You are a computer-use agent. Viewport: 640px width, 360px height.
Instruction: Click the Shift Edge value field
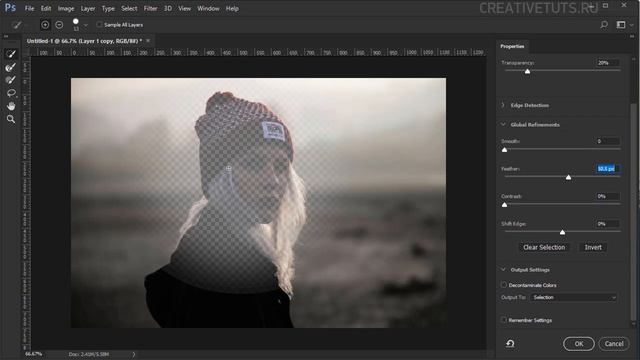click(x=607, y=224)
